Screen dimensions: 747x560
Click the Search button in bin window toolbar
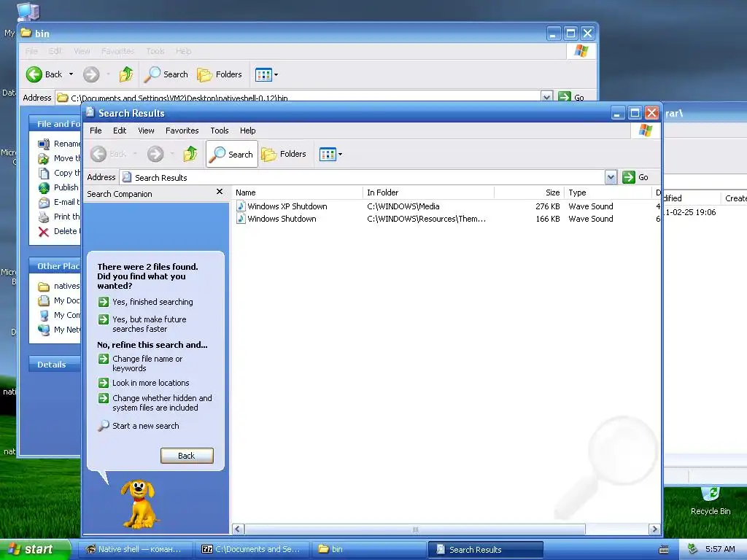166,74
